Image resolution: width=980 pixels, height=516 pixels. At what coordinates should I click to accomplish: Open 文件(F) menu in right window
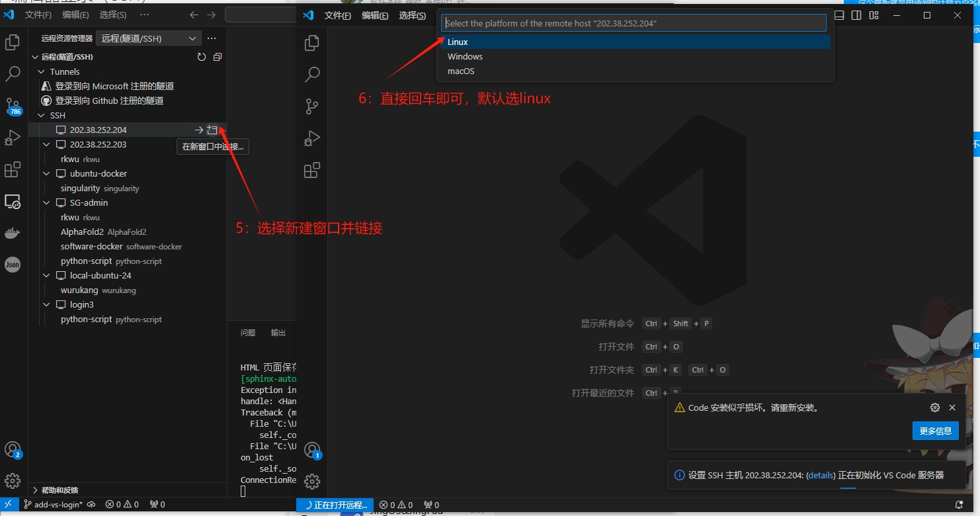337,15
